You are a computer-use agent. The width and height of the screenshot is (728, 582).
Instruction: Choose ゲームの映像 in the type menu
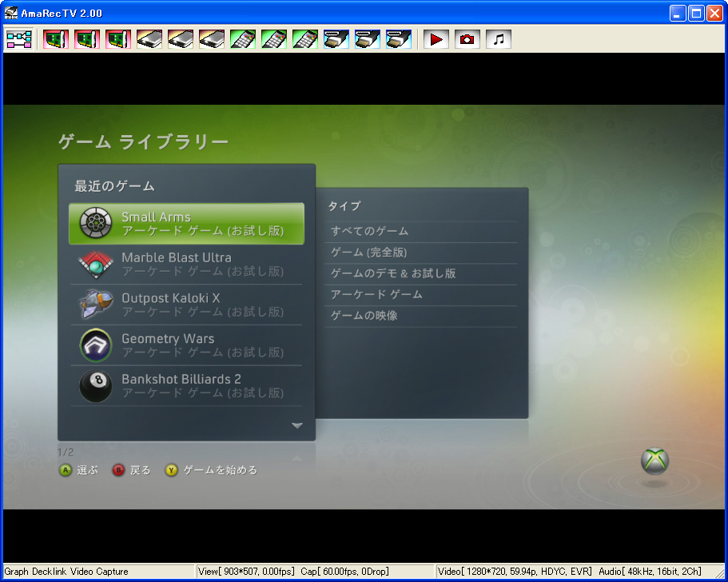point(421,316)
